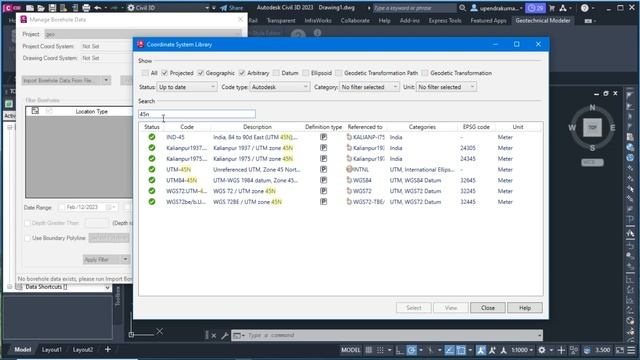Open the workspace switching gear icon
This screenshot has height=360, width=640.
coord(542,350)
